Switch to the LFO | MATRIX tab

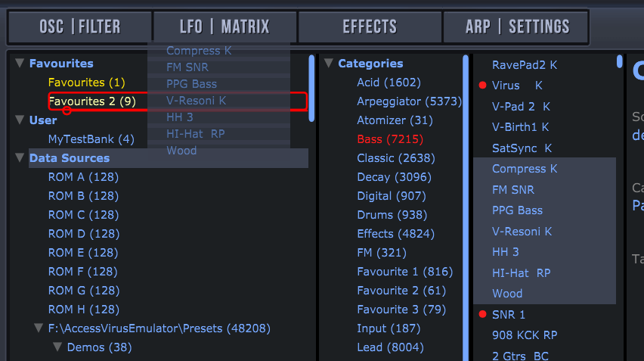click(x=224, y=27)
